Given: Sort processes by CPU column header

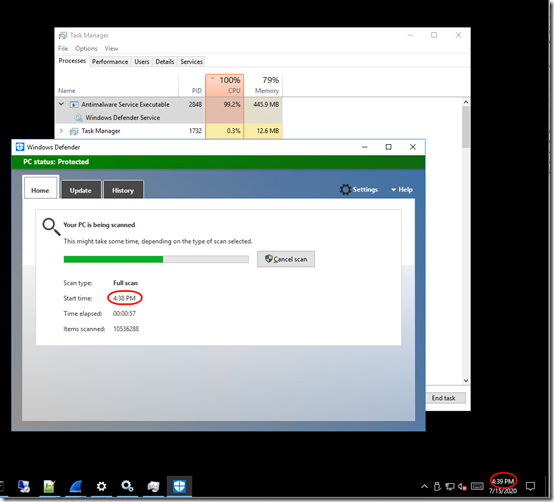Looking at the screenshot, I should (225, 85).
